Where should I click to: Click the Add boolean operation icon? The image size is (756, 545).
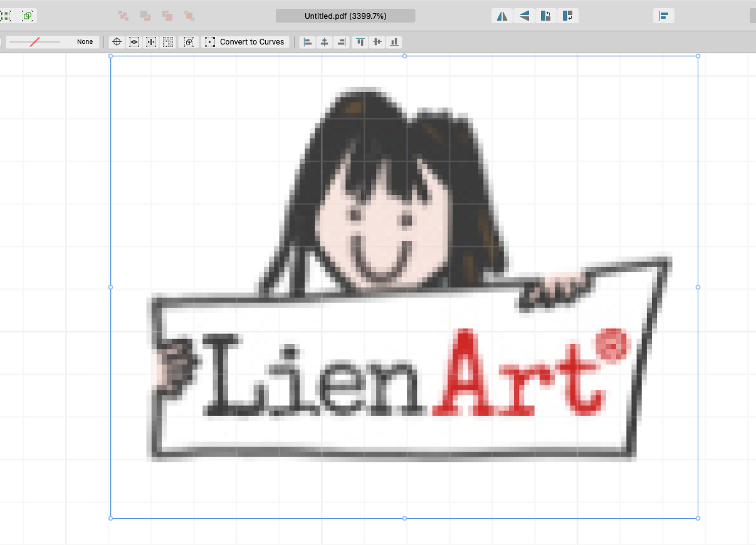point(123,16)
